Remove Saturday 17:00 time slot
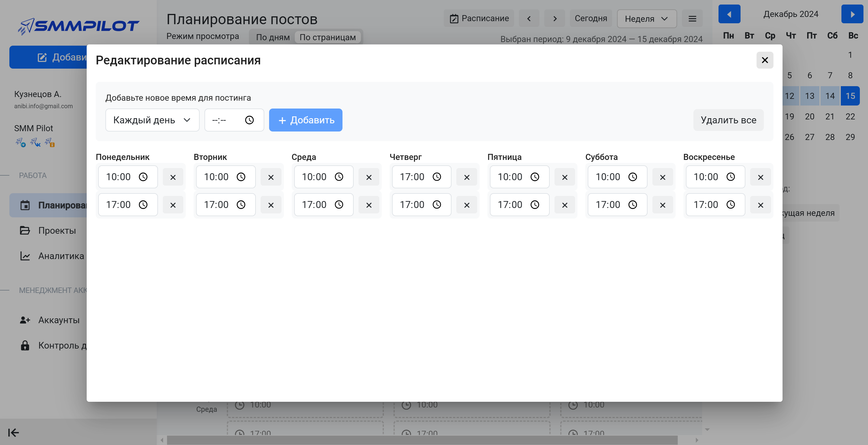Screen dimensions: 868x445 (x=662, y=205)
